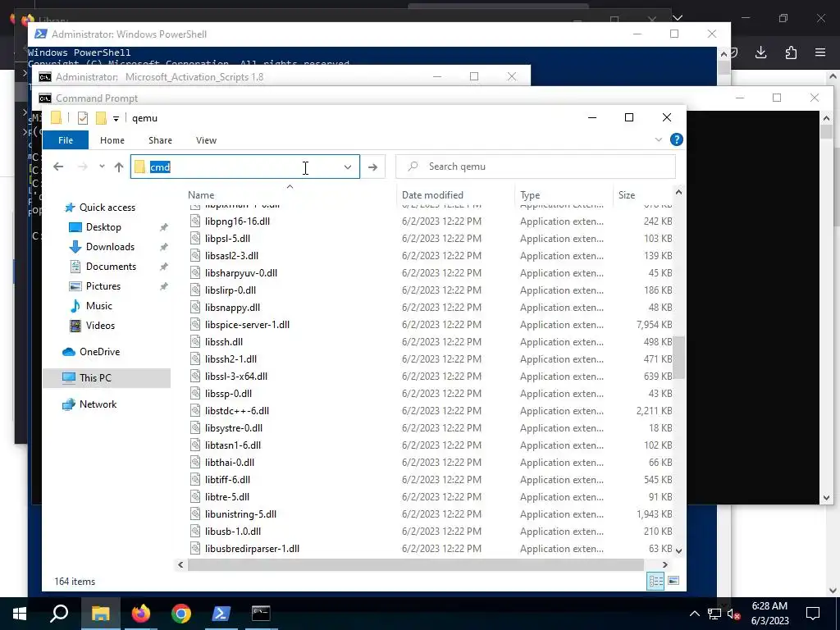Switch to Details view layout icon
The height and width of the screenshot is (630, 840).
[x=655, y=582]
